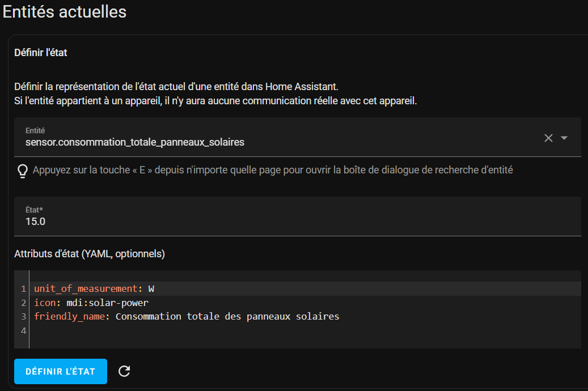Click the Consommation totale des panneaux solaires value

pyautogui.click(x=227, y=316)
